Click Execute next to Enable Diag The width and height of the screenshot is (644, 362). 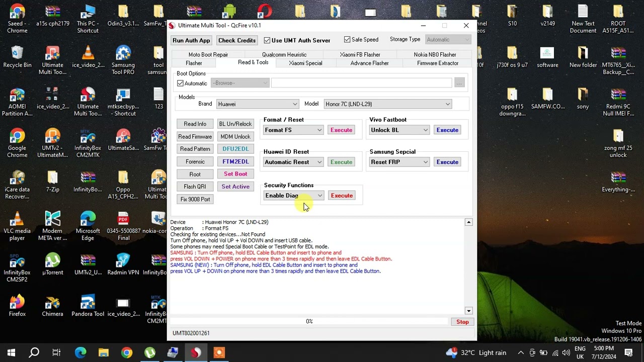click(x=342, y=196)
